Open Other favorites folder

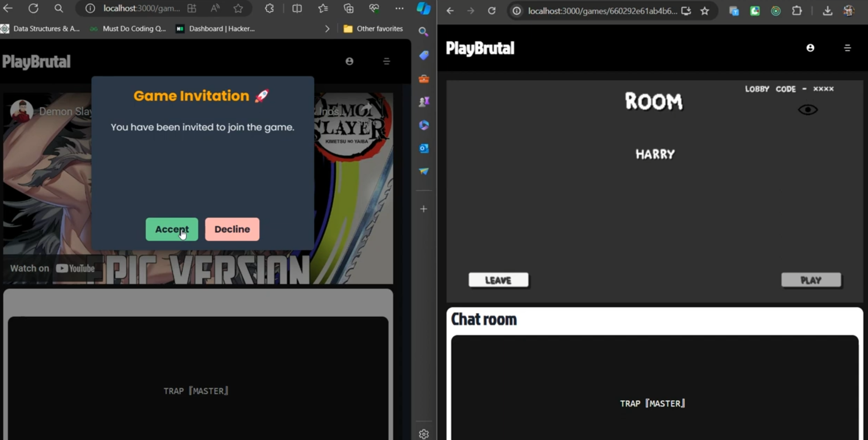coord(373,29)
